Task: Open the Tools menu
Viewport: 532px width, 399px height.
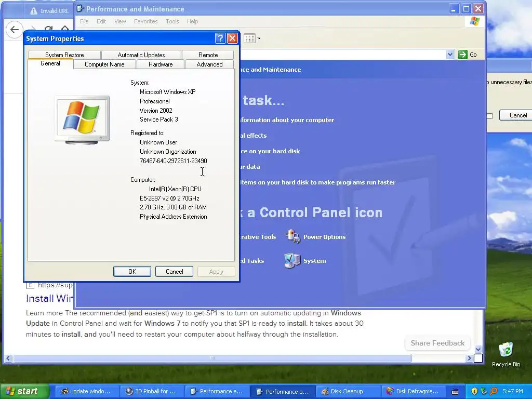Action: 172,21
